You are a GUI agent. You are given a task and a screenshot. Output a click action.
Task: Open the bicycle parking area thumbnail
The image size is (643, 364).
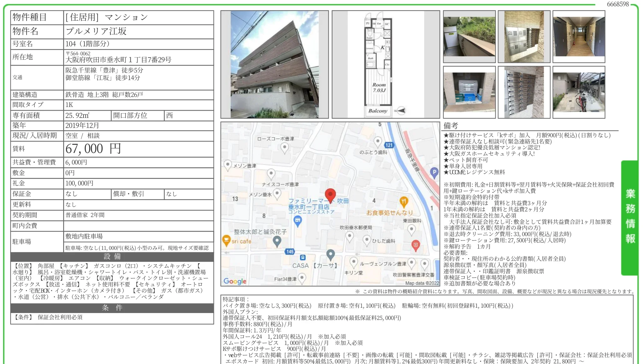(x=579, y=92)
